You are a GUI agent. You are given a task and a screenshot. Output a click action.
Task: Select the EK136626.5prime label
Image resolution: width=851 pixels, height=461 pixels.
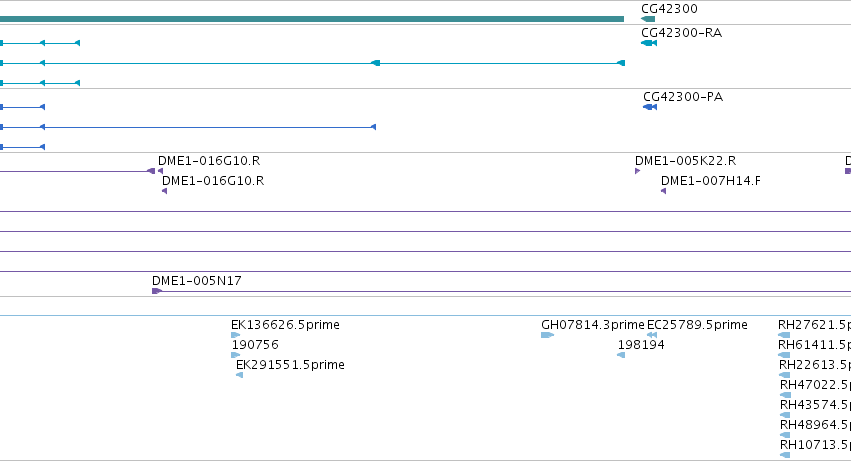tap(285, 325)
